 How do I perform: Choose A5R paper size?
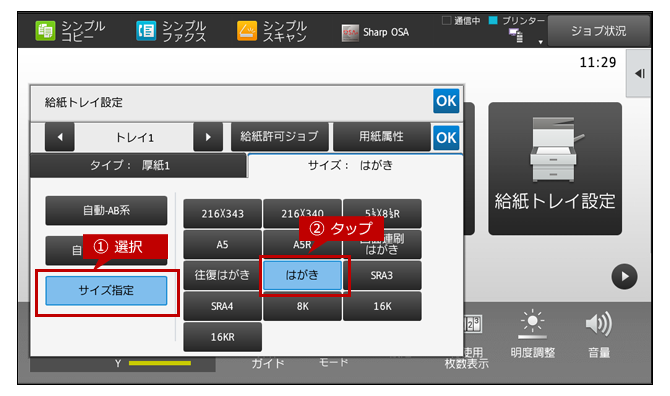click(x=302, y=244)
